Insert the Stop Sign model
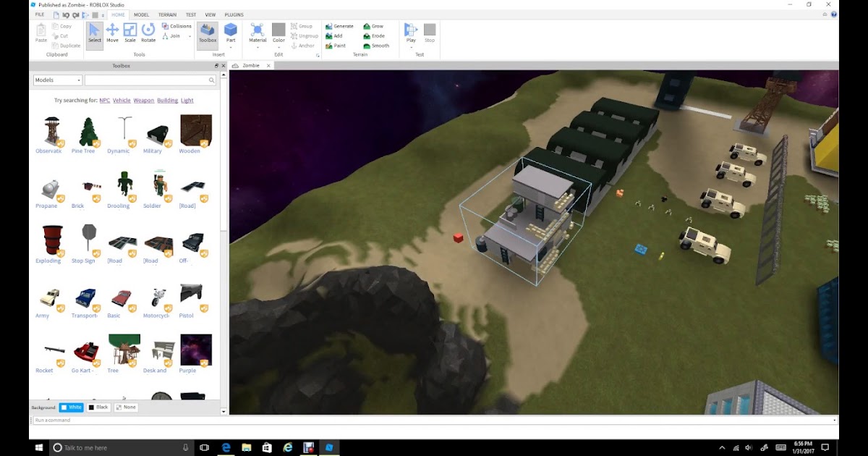 88,245
